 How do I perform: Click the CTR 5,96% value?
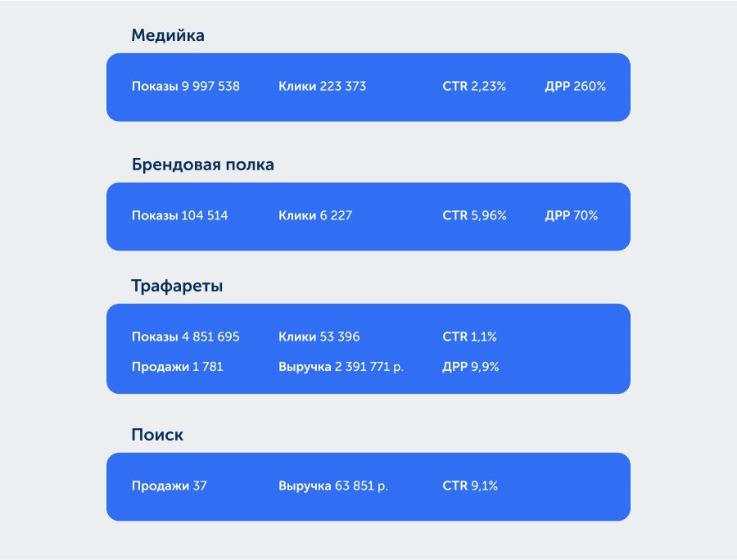tap(474, 216)
